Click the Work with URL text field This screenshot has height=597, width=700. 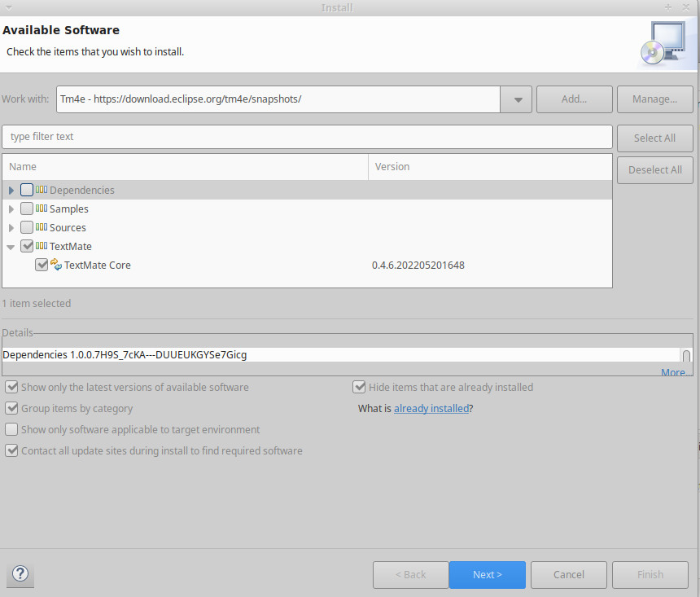(278, 99)
